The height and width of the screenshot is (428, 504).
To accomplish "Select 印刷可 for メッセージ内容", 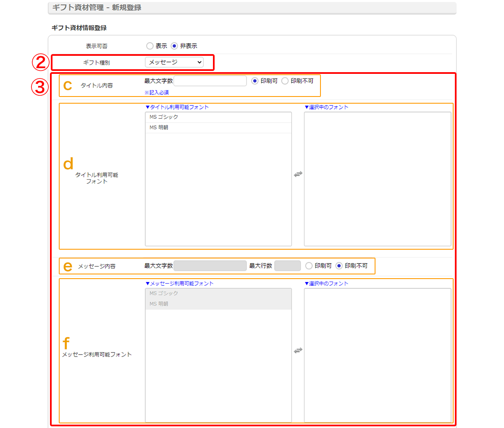I will [309, 266].
